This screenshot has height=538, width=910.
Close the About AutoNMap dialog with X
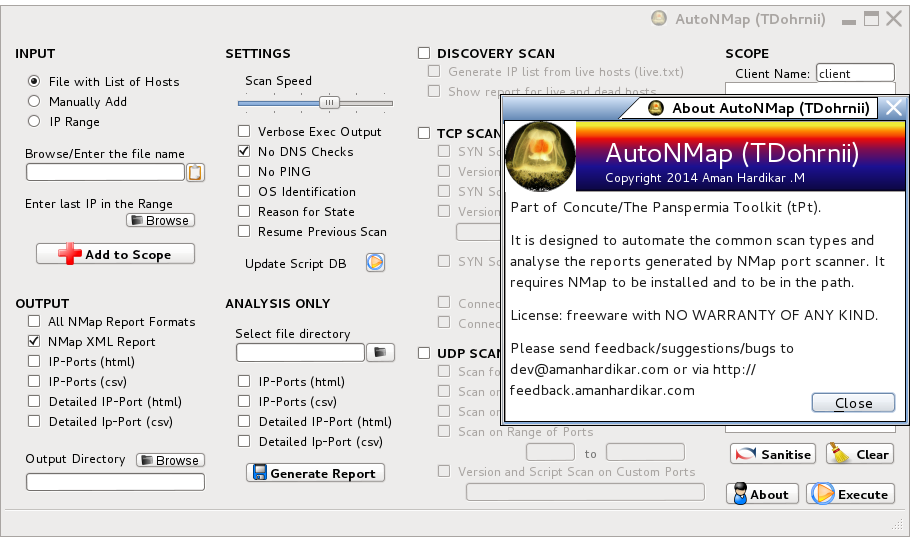894,108
